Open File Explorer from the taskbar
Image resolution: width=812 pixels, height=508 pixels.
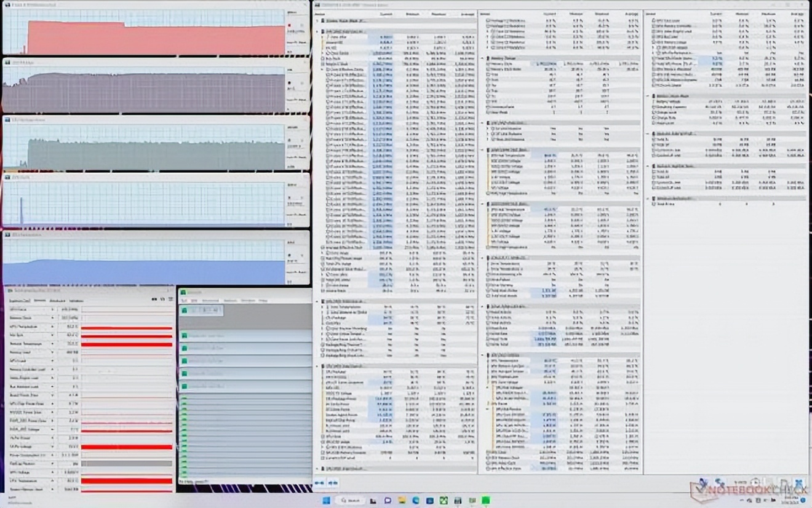(402, 501)
